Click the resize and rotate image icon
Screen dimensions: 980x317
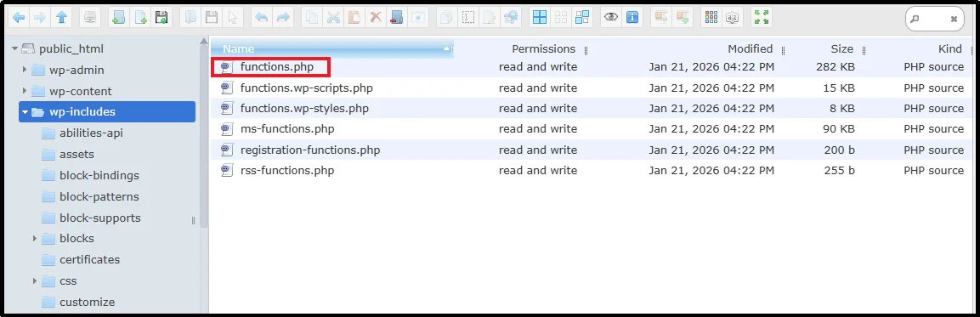510,18
